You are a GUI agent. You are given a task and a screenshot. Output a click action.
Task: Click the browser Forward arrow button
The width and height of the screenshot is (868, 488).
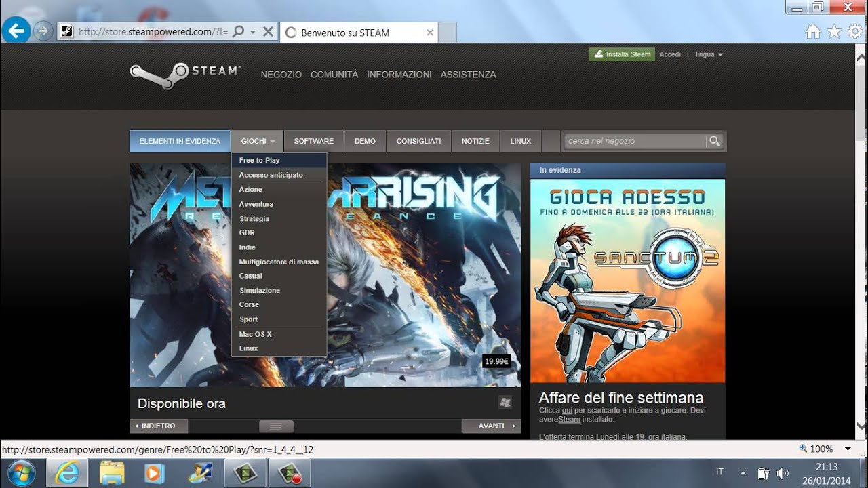coord(43,31)
